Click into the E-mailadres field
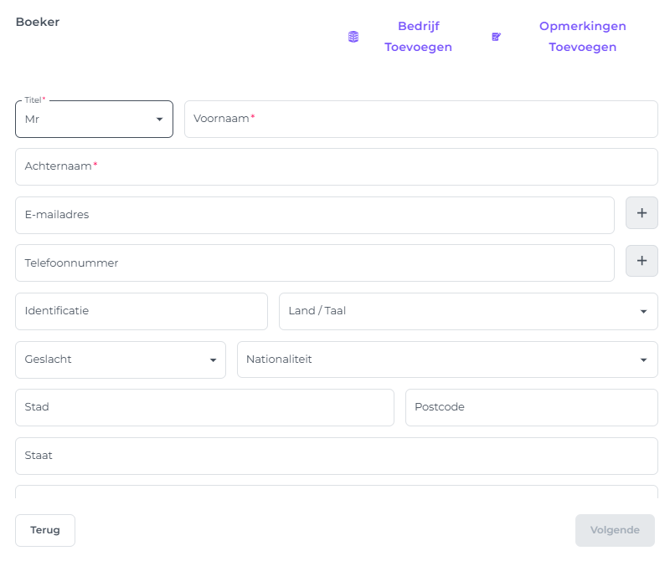Viewport: 670px width, 566px height. (x=314, y=215)
